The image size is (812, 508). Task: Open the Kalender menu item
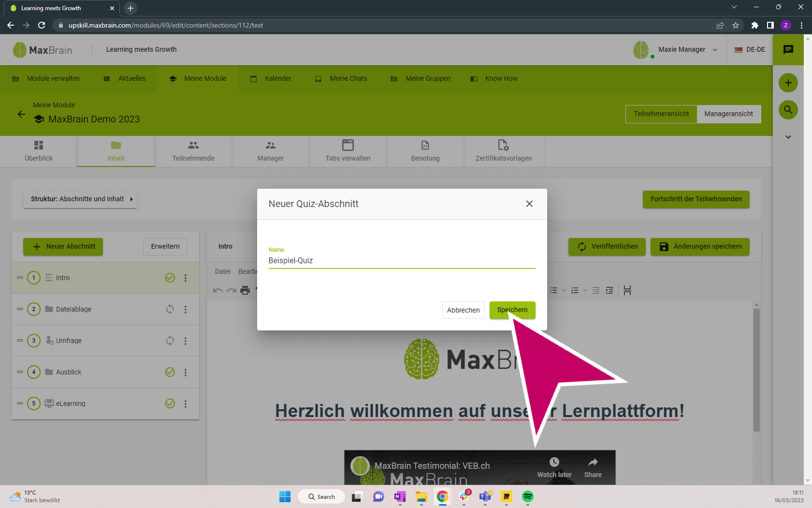[271, 78]
